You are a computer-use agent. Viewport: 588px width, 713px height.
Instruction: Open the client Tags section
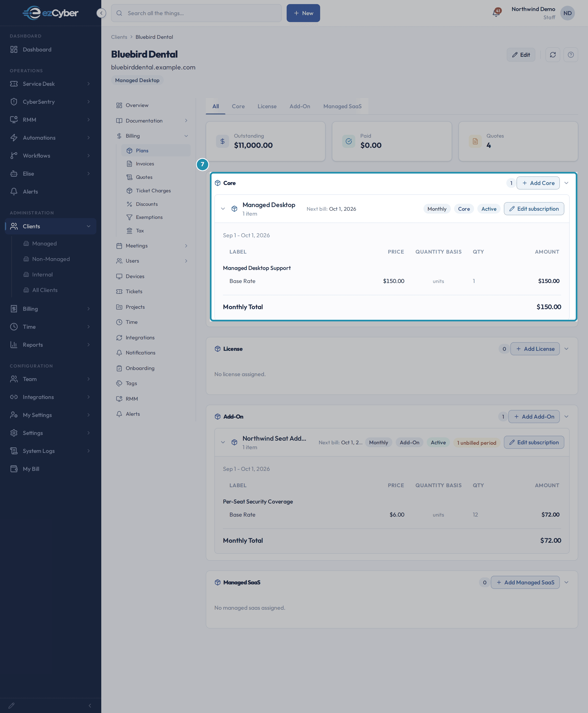pos(152,383)
